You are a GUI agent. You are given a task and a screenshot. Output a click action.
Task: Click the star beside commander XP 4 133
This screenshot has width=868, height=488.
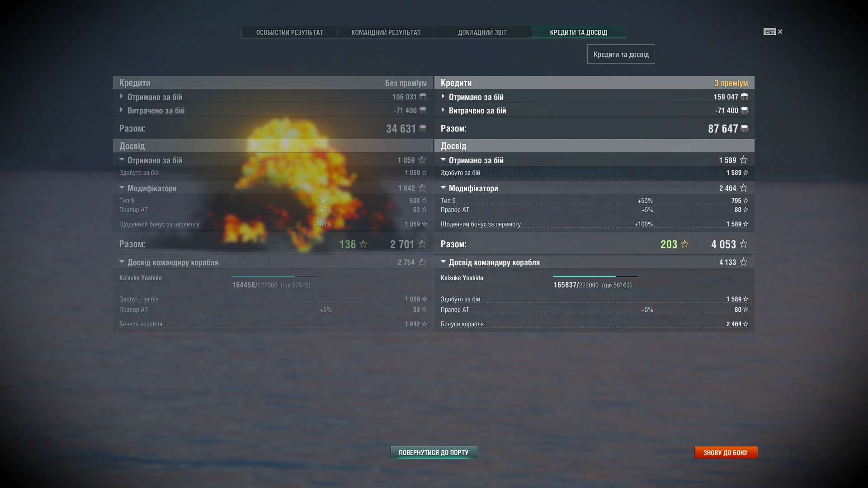[x=743, y=262]
